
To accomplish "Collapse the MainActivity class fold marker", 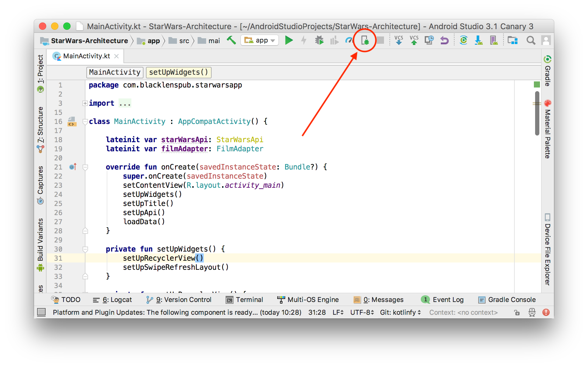I will (85, 122).
